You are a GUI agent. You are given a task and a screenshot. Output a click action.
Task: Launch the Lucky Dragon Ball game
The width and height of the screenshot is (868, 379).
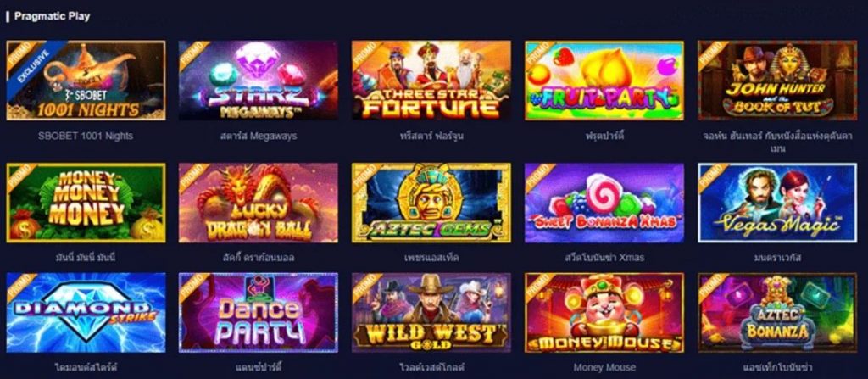[258, 203]
